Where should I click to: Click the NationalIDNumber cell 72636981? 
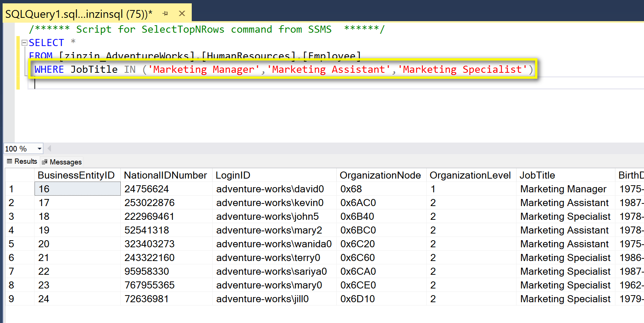(x=166, y=299)
